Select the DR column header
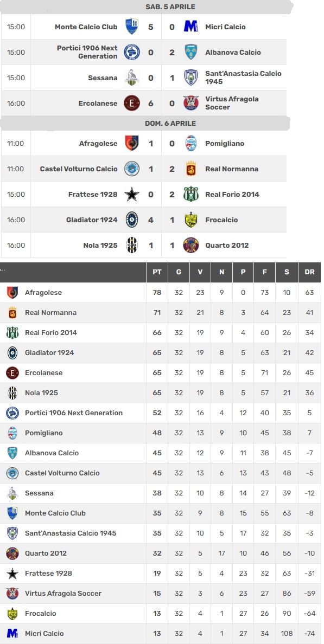The height and width of the screenshot is (644, 324). point(309,272)
